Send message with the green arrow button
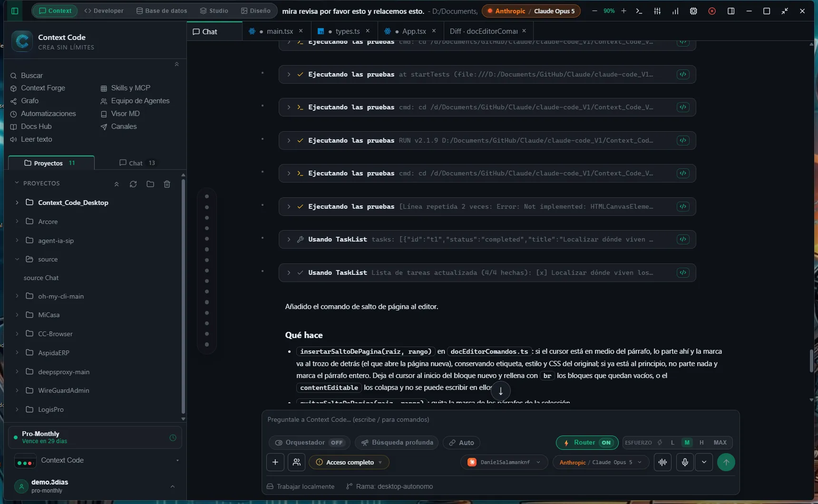 point(726,462)
